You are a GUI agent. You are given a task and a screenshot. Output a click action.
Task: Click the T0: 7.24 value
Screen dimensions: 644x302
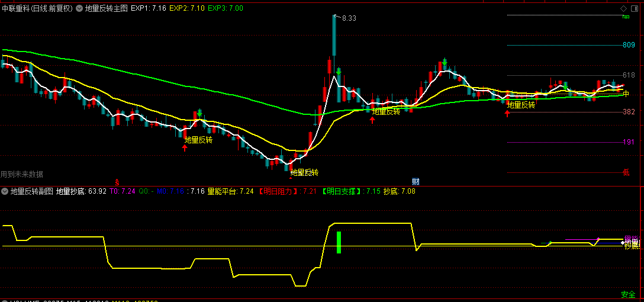(x=123, y=191)
